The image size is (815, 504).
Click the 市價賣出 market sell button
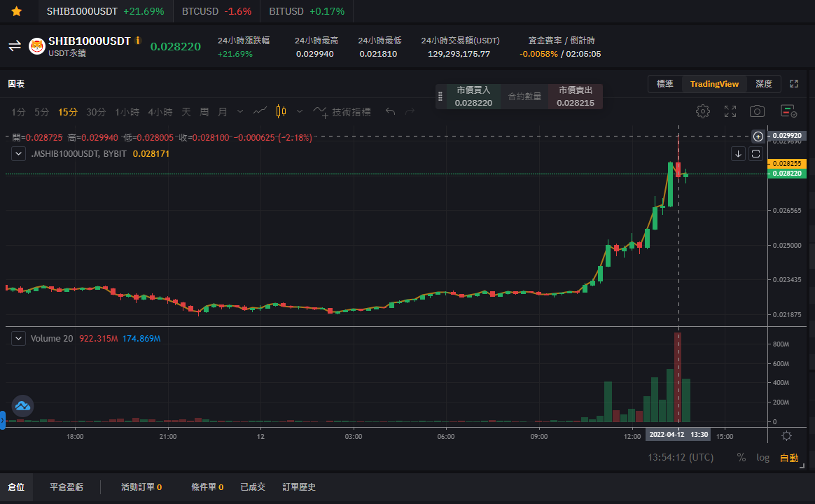point(576,96)
